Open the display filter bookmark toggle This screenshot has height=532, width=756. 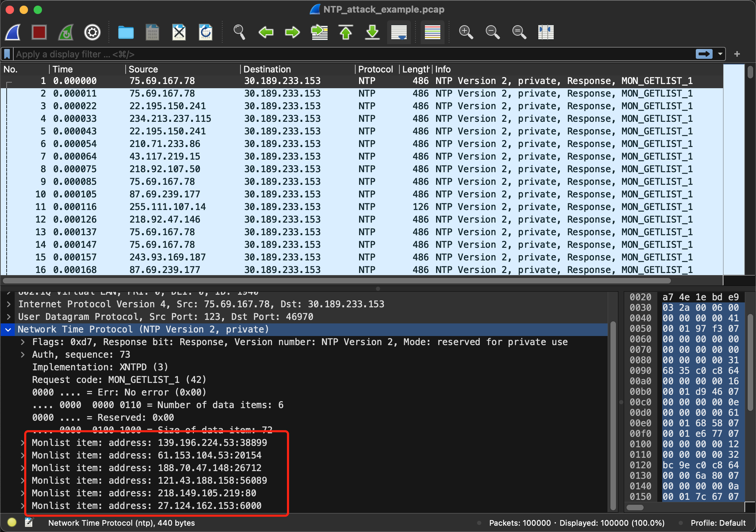(x=7, y=54)
